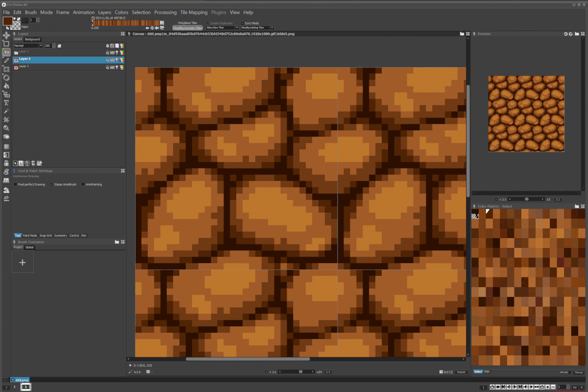588x392 pixels.
Task: Choose the Rectangle Selection tool
Action: (6, 43)
